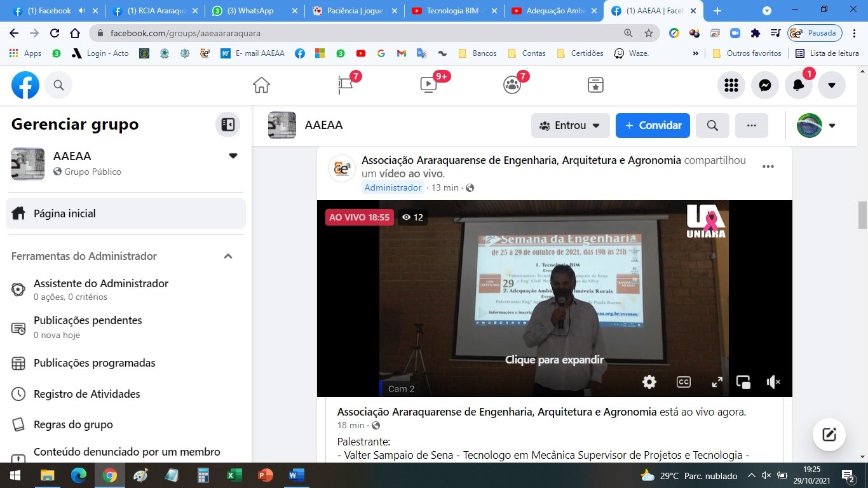868x488 pixels.
Task: Open the browser extensions puzzle icon
Action: 755,33
